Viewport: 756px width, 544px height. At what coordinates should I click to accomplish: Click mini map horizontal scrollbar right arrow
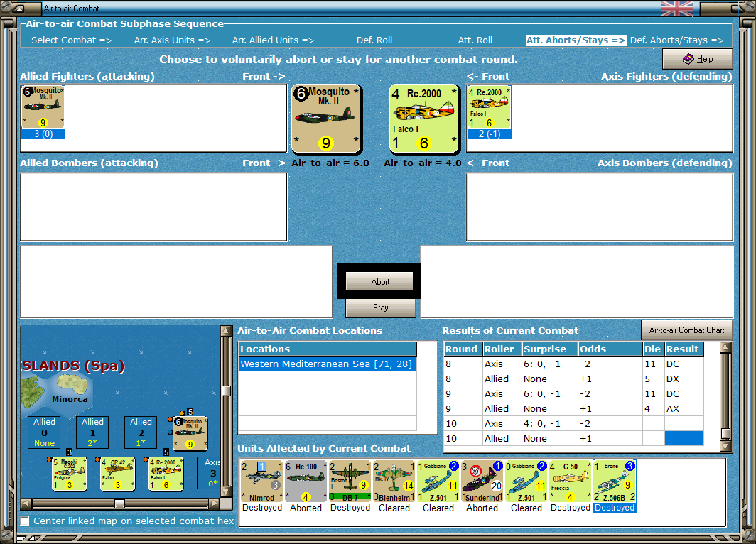coord(214,504)
